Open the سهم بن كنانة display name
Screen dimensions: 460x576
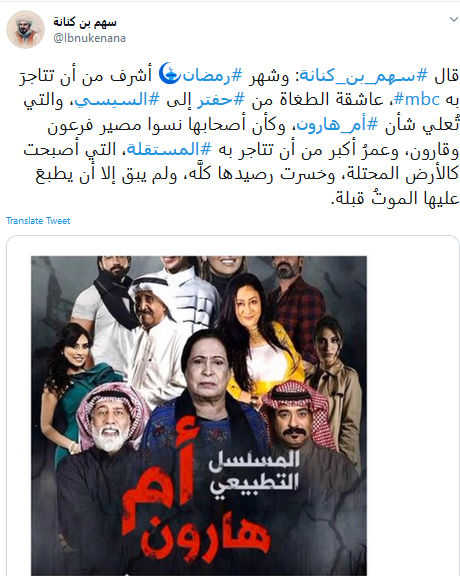(x=85, y=22)
